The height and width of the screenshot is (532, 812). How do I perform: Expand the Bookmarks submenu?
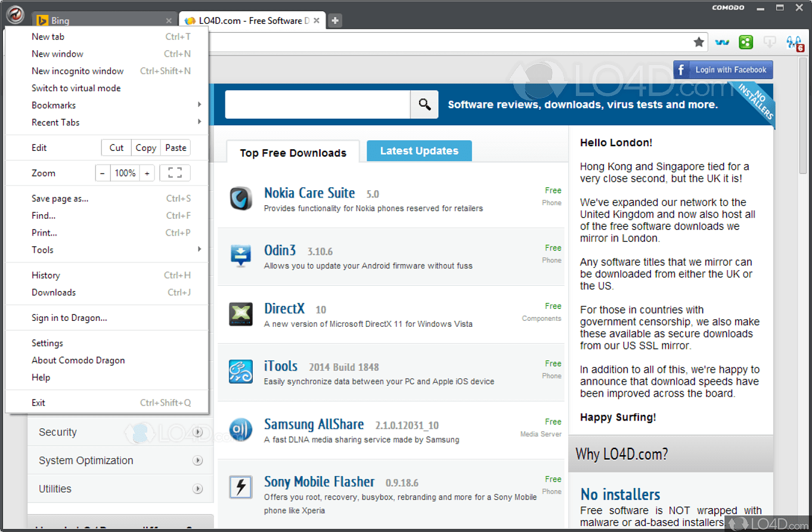[x=107, y=105]
